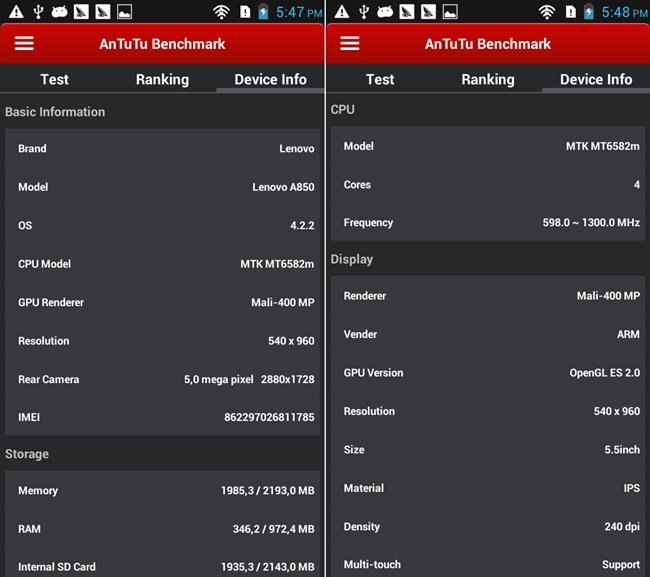Tap USB icon in left status bar
The width and height of the screenshot is (650, 577).
click(38, 12)
